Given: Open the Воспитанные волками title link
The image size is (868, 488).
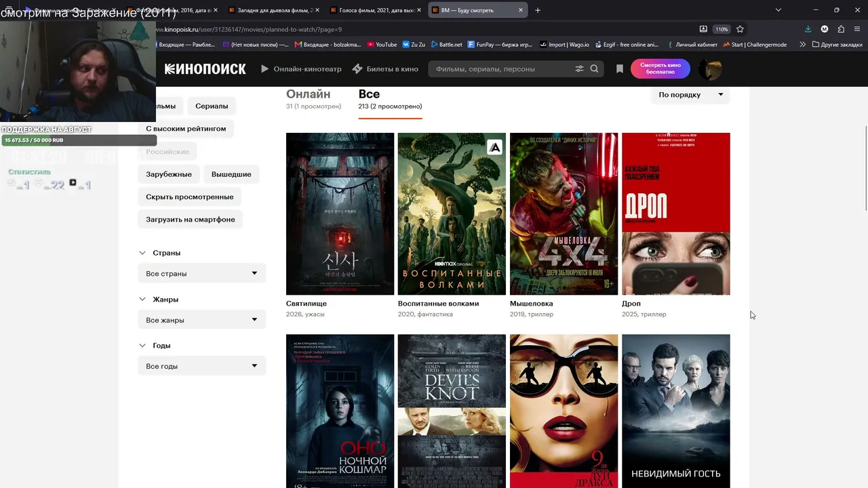Looking at the screenshot, I should pyautogui.click(x=438, y=304).
